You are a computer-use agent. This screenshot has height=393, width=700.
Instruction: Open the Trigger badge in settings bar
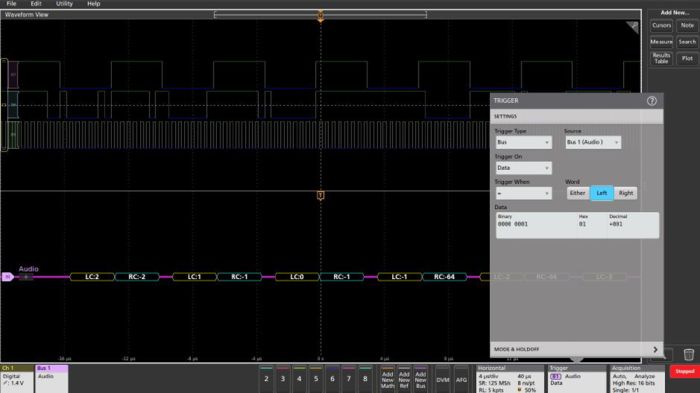[x=577, y=379]
